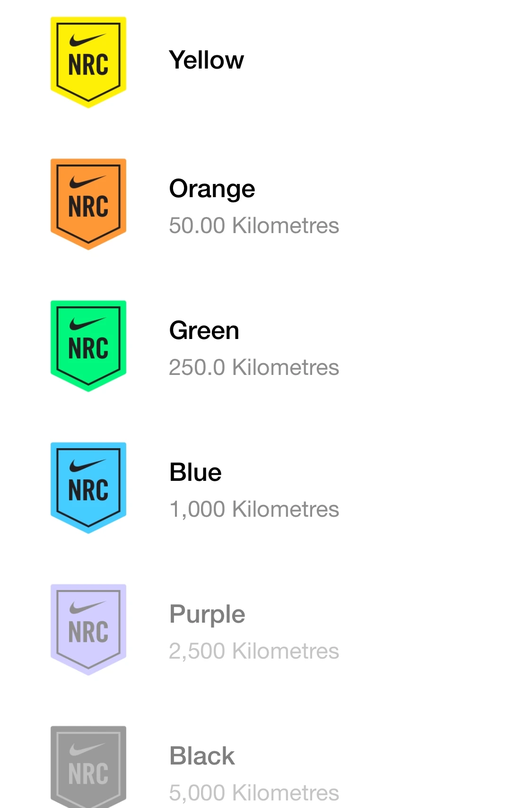The height and width of the screenshot is (808, 532).
Task: Select the Purple level title
Action: pyautogui.click(x=207, y=614)
